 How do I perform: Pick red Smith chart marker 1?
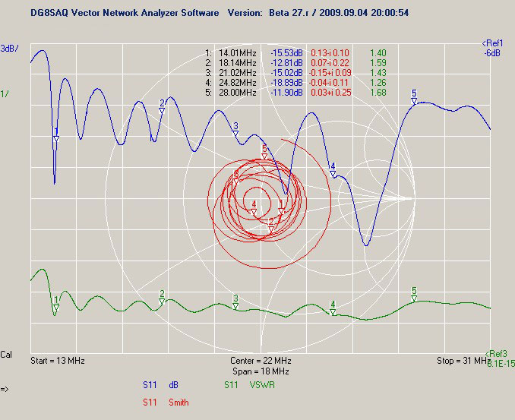(x=281, y=207)
